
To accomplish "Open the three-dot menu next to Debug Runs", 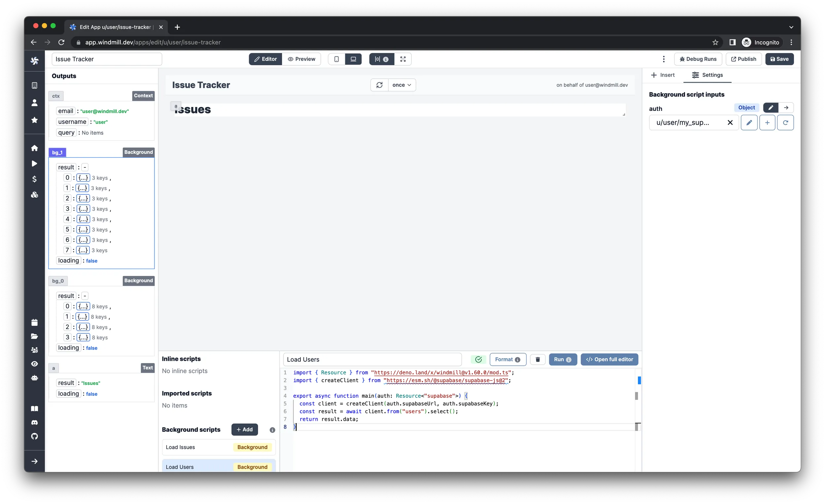I will pyautogui.click(x=664, y=59).
